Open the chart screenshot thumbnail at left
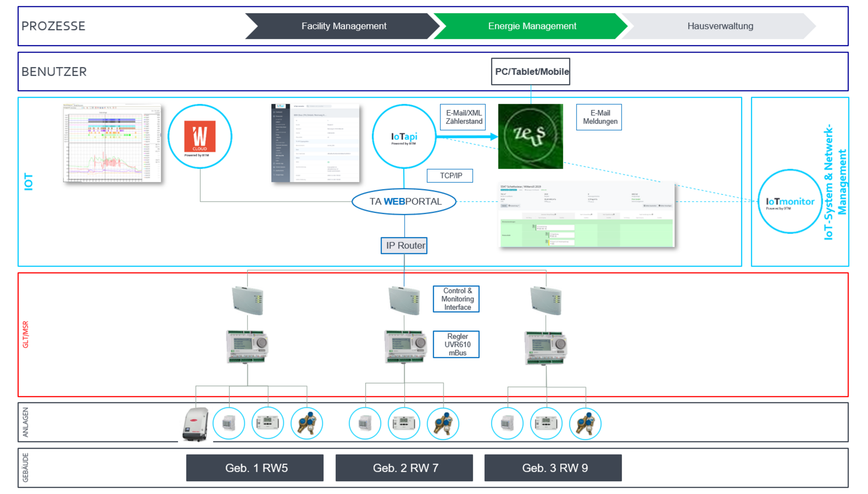The image size is (868, 494). tap(112, 143)
